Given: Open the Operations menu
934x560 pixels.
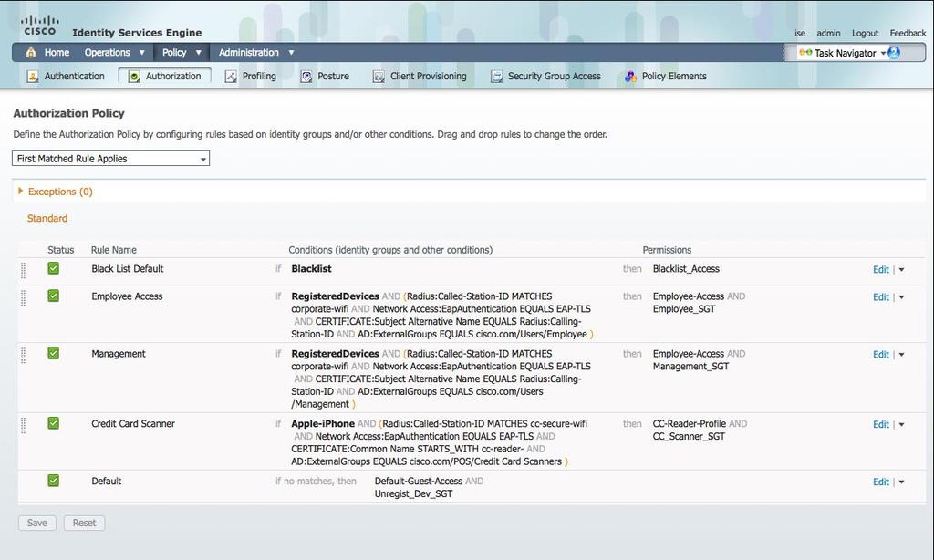Looking at the screenshot, I should coord(108,52).
